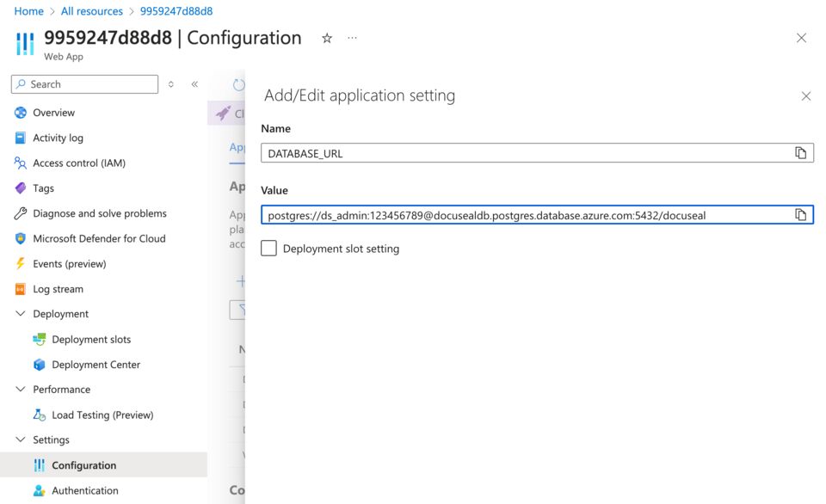Open Access control (IAM)

point(79,163)
